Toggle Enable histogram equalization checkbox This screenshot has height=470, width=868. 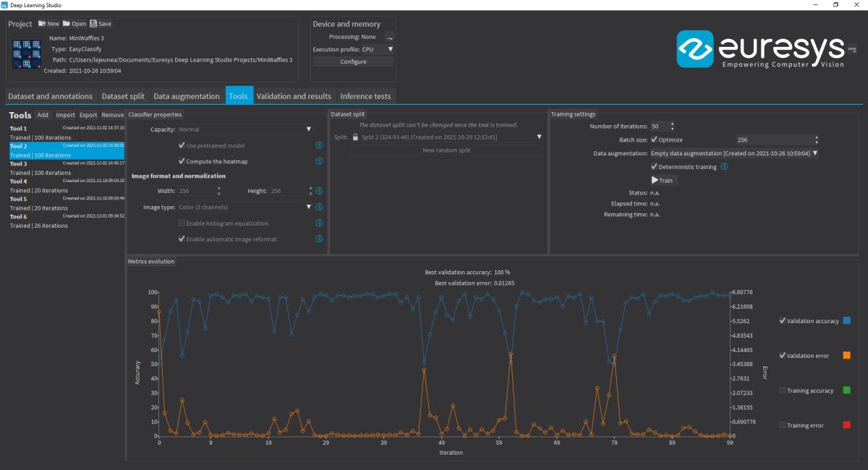coord(182,223)
